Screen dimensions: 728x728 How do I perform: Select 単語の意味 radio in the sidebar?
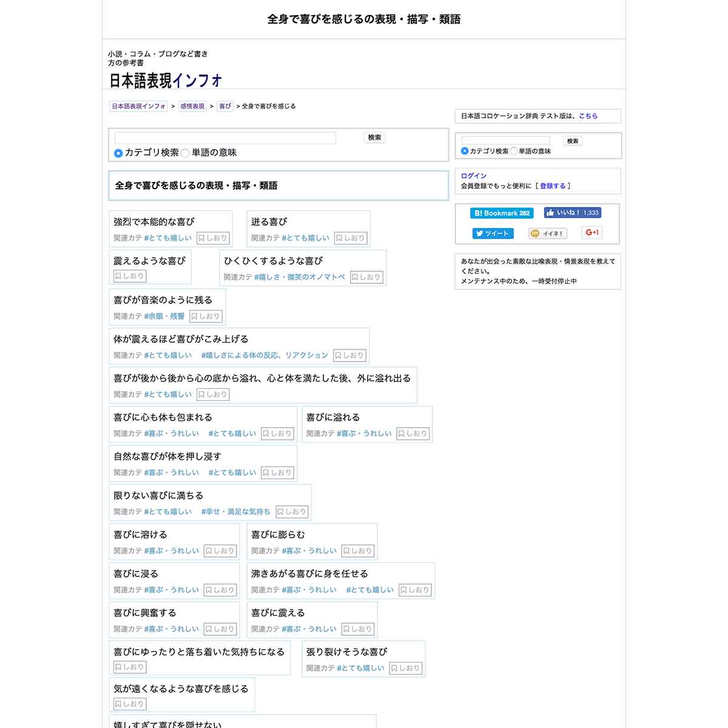point(514,151)
